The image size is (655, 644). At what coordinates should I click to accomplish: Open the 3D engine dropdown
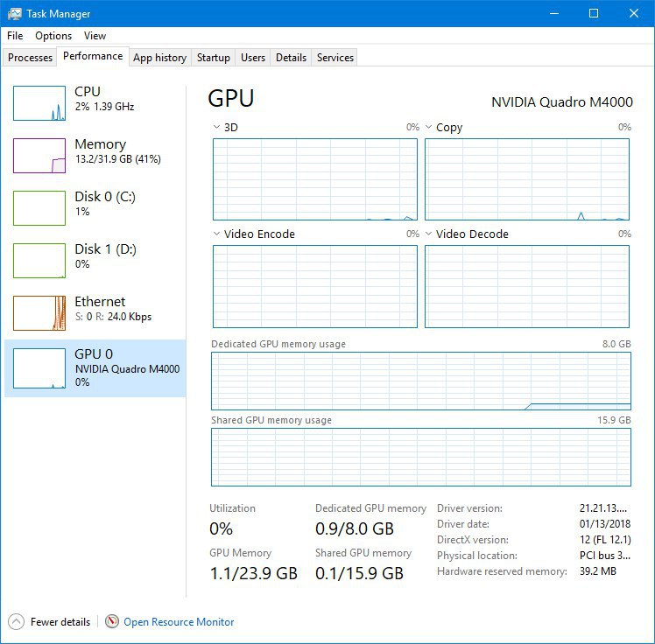pyautogui.click(x=217, y=128)
